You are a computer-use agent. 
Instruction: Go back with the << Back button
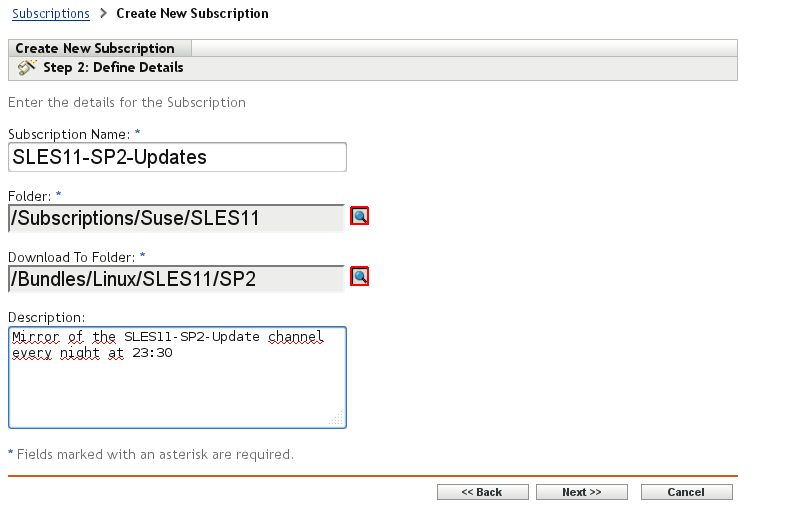click(482, 492)
